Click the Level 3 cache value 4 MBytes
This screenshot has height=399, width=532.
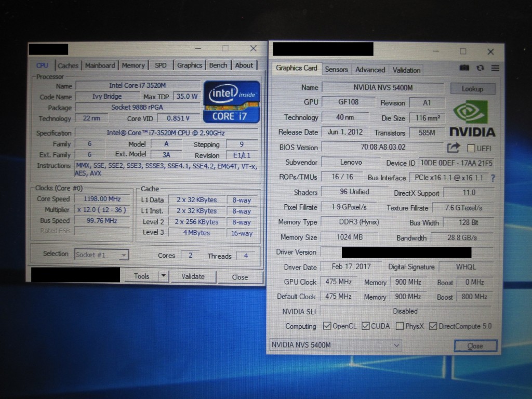tap(197, 233)
